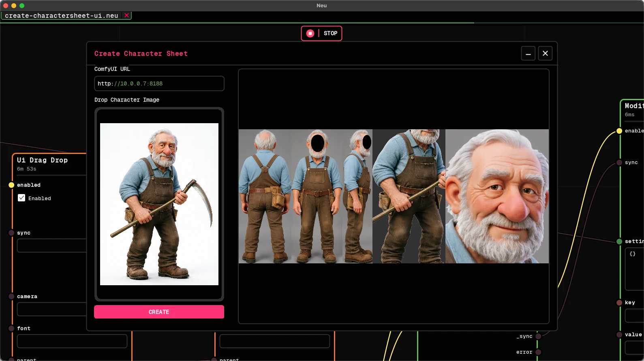The width and height of the screenshot is (644, 361).
Task: Click the yellow enabled port on Ui Drag Drop
Action: (11, 185)
